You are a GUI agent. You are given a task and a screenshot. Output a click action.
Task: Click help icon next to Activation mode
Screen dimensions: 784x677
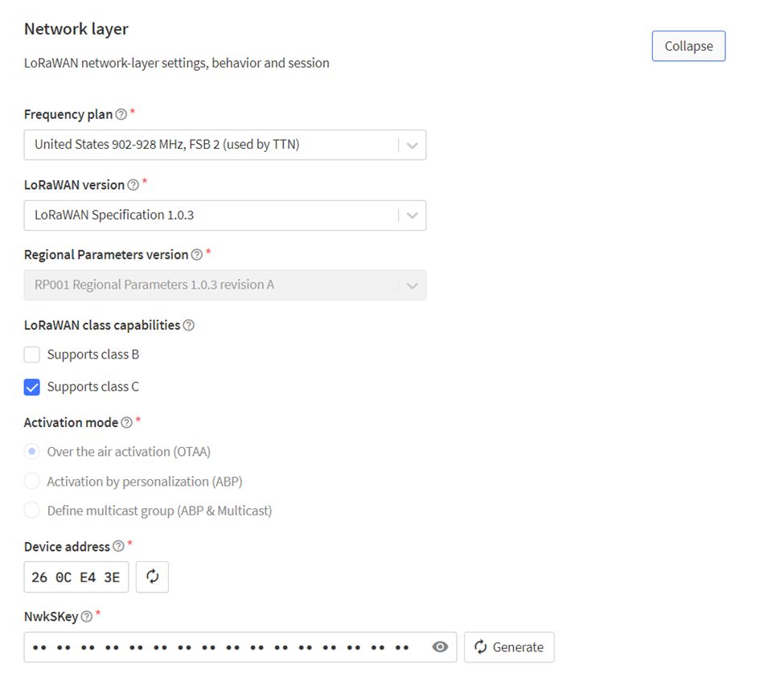click(126, 423)
